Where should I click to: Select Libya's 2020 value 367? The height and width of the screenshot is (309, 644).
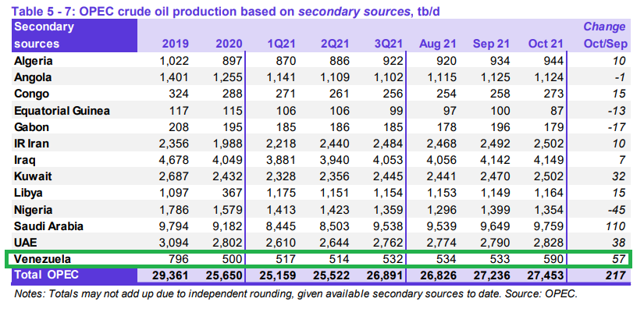coord(231,194)
